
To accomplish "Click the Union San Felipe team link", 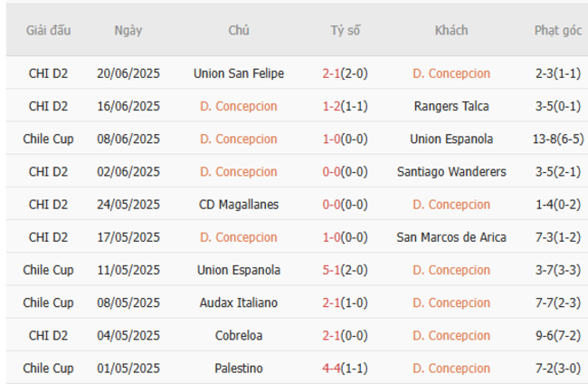I will tap(239, 73).
